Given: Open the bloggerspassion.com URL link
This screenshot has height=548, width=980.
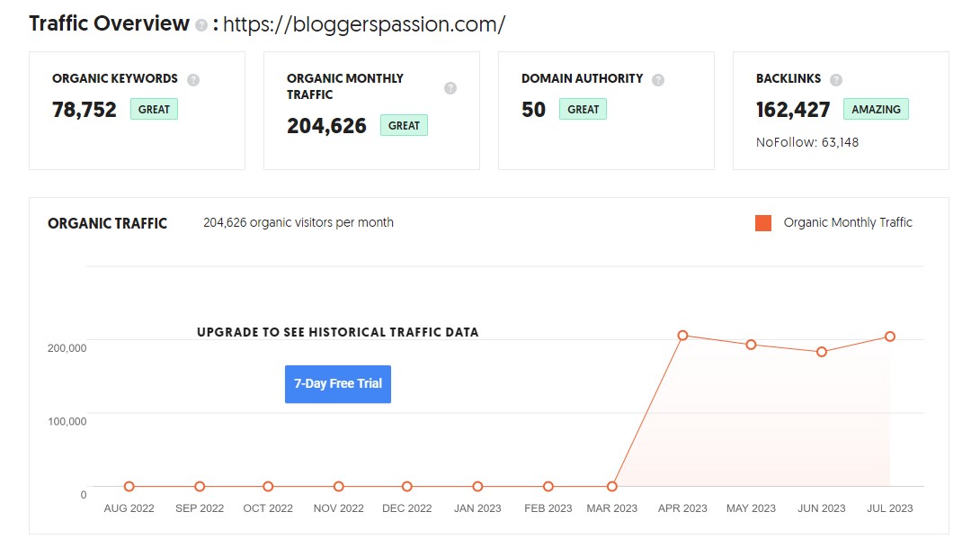Looking at the screenshot, I should (x=364, y=24).
